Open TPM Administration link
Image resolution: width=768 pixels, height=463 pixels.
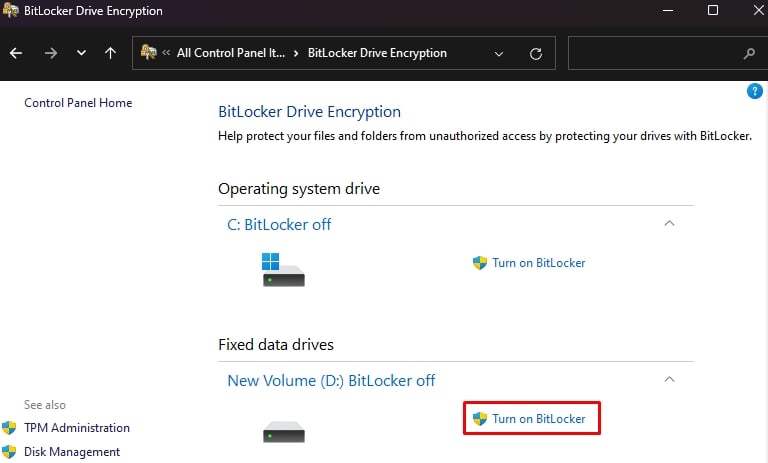[77, 428]
